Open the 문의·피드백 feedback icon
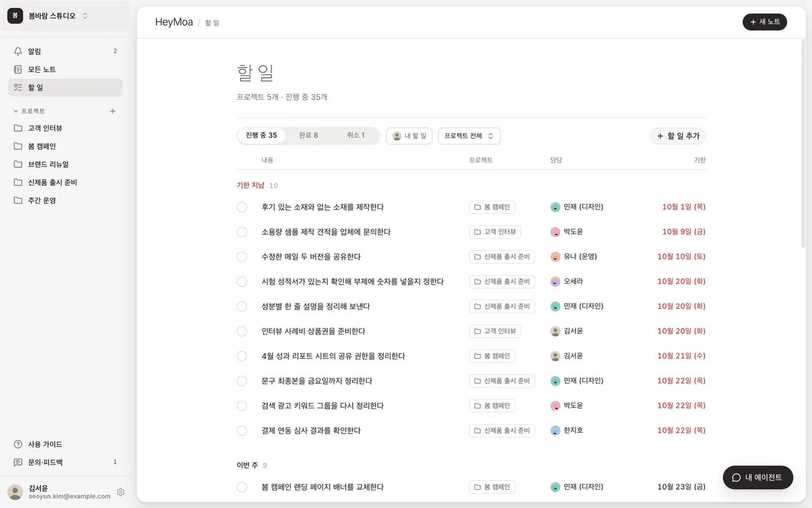This screenshot has height=508, width=812. (18, 462)
